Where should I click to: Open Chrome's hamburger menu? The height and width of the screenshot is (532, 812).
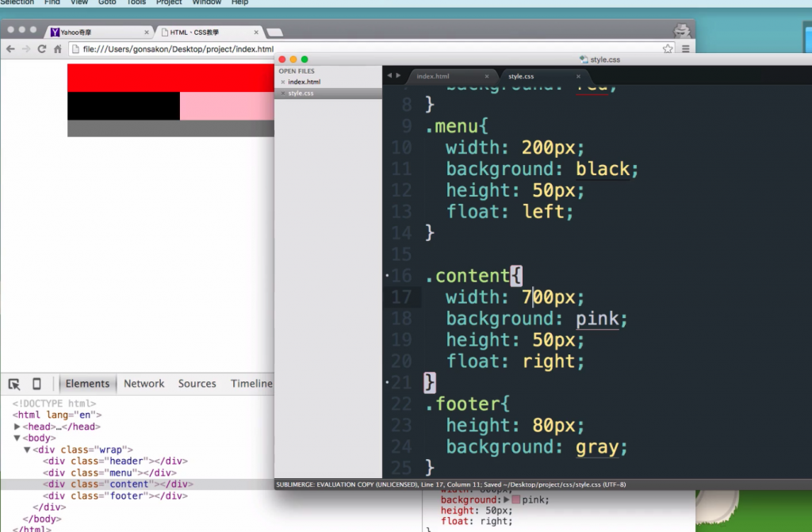pos(686,48)
